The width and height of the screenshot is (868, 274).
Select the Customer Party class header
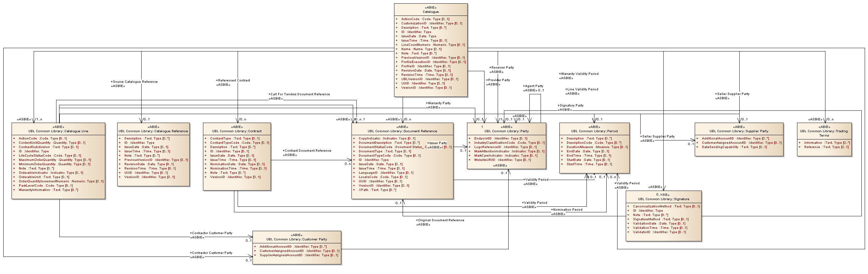point(296,239)
